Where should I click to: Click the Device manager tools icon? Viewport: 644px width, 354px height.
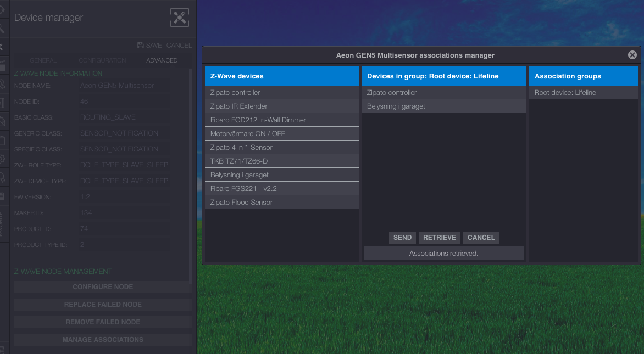point(180,18)
